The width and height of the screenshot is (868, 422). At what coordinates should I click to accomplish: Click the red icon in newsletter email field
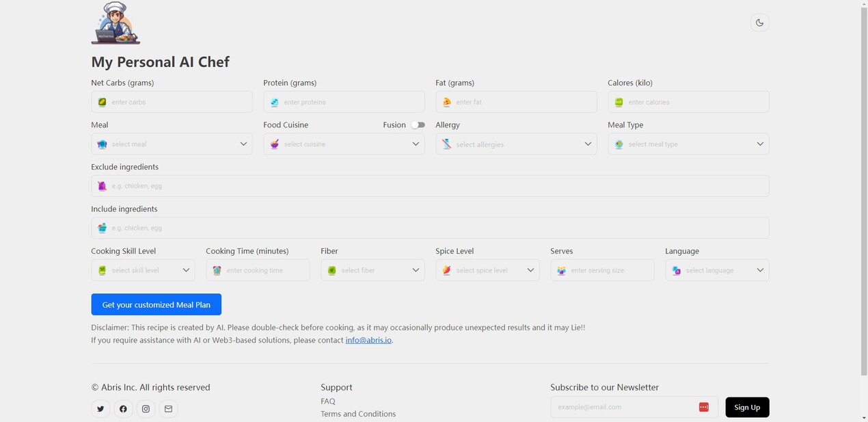703,408
